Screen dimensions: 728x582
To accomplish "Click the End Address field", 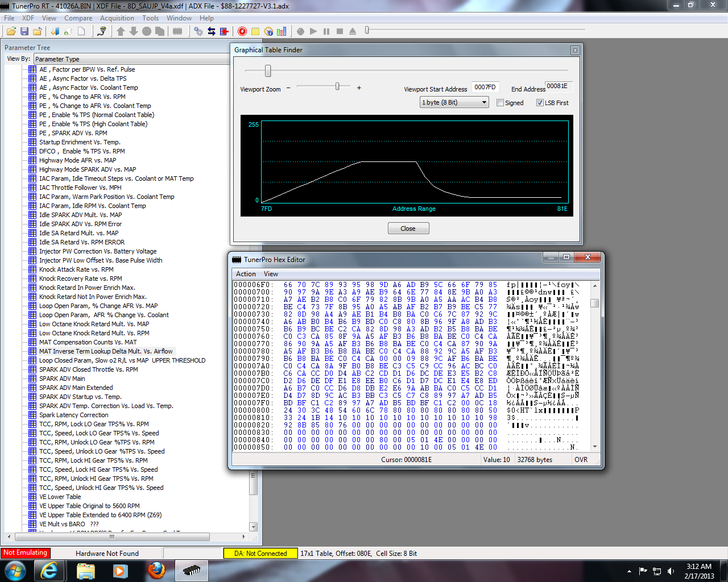I will pyautogui.click(x=558, y=86).
